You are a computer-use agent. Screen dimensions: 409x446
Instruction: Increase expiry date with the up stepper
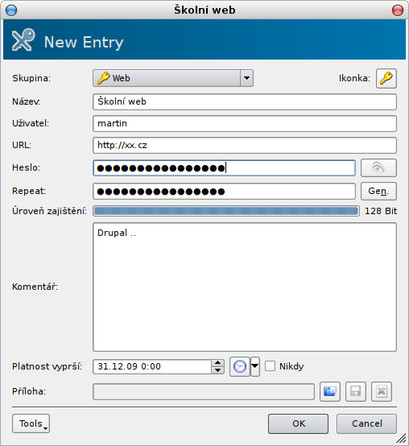pyautogui.click(x=218, y=363)
